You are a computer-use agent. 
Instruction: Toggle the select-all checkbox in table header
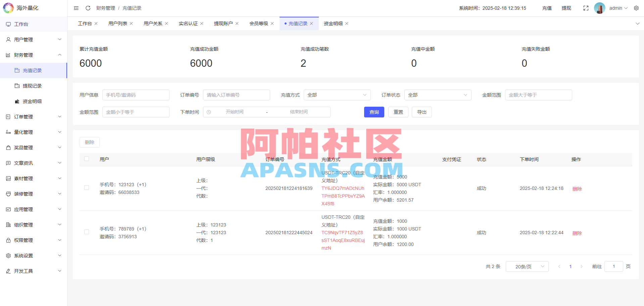[x=86, y=159]
